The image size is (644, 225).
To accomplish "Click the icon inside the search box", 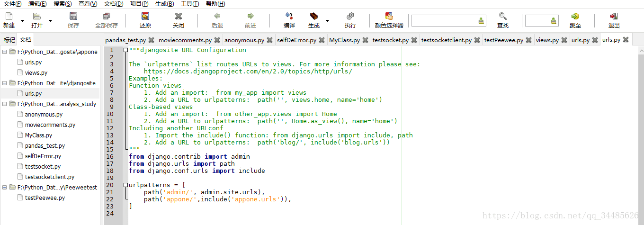I will point(482,20).
